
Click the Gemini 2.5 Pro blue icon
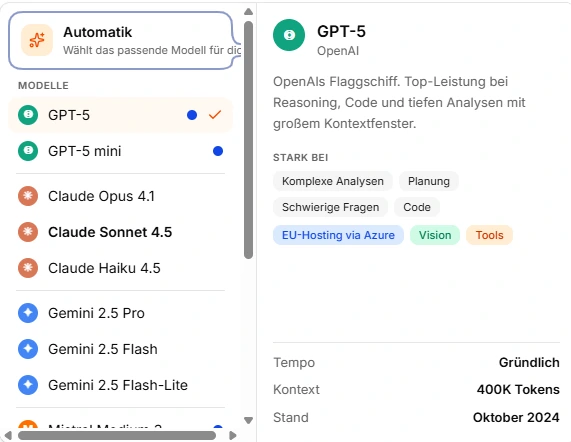pyautogui.click(x=28, y=313)
